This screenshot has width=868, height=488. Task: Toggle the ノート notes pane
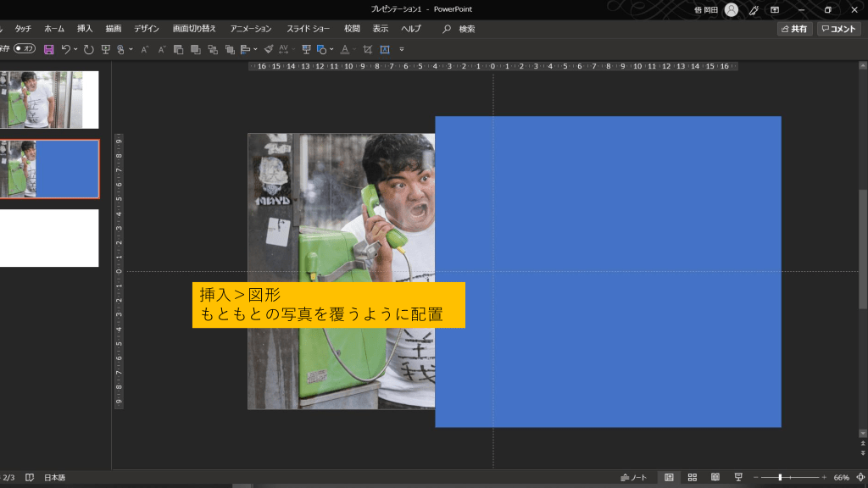click(633, 478)
